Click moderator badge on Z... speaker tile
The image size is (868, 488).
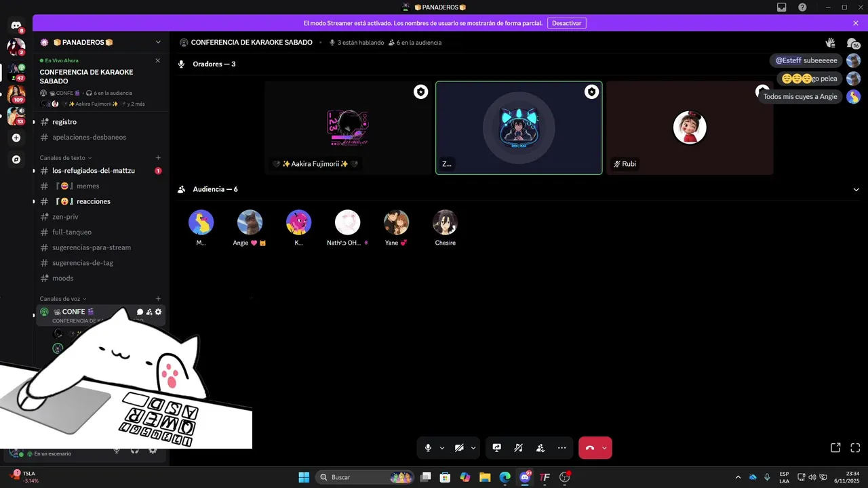point(592,91)
